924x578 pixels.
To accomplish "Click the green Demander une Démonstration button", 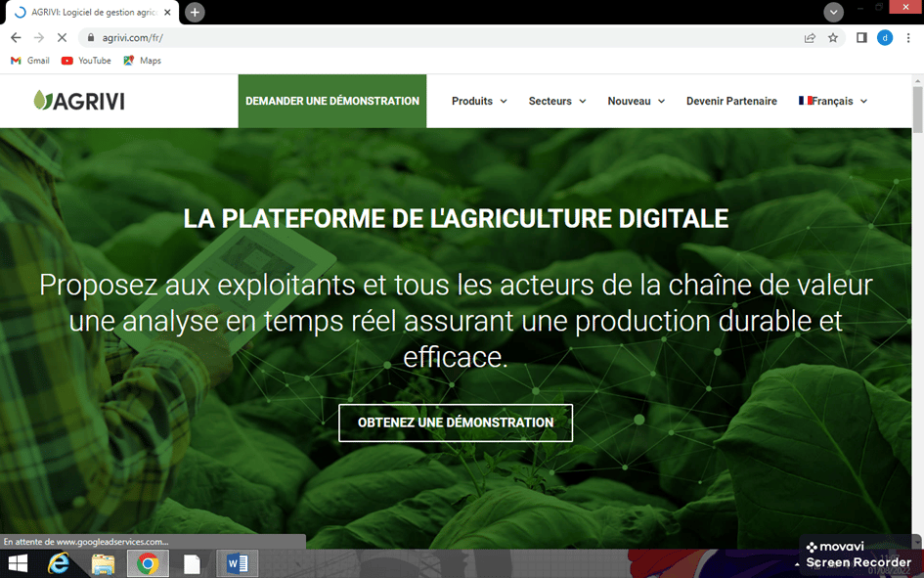I will tap(332, 101).
